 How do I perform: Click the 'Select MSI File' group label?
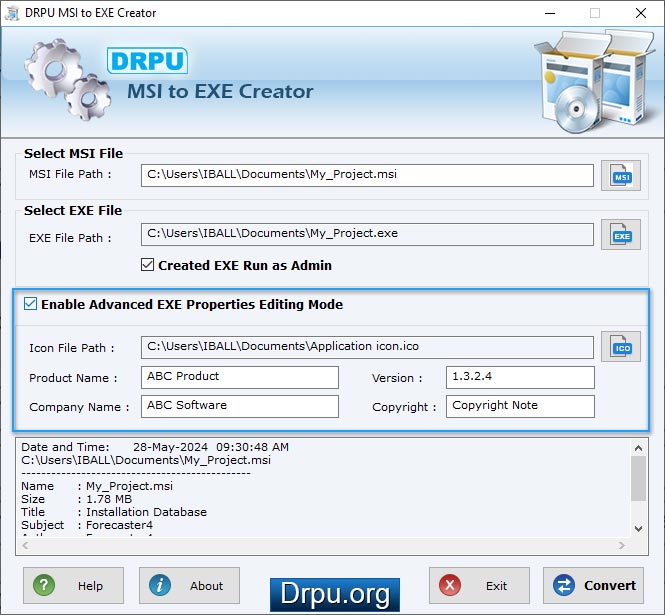point(73,153)
